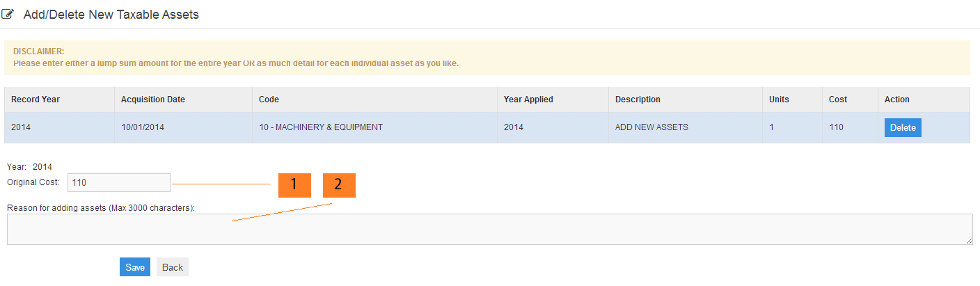This screenshot has height=286, width=980.
Task: Click the Units column header
Action: click(x=779, y=100)
